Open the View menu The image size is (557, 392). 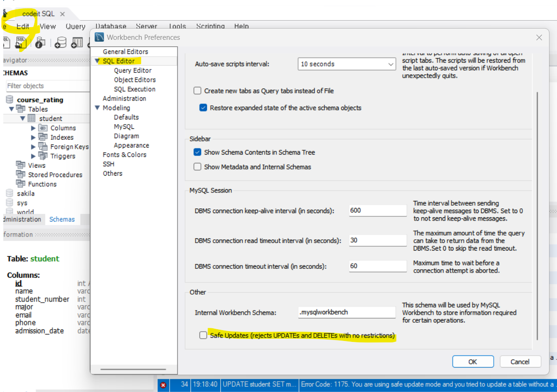coord(48,26)
